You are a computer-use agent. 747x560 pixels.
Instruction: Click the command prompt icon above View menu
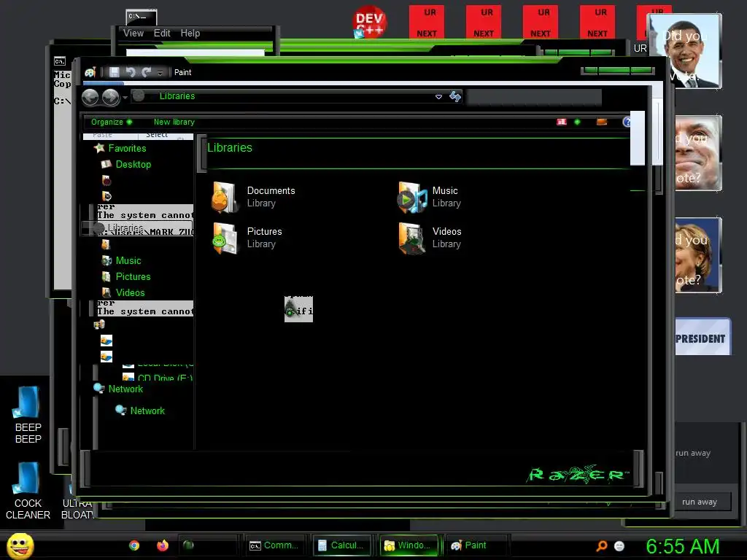[x=142, y=17]
